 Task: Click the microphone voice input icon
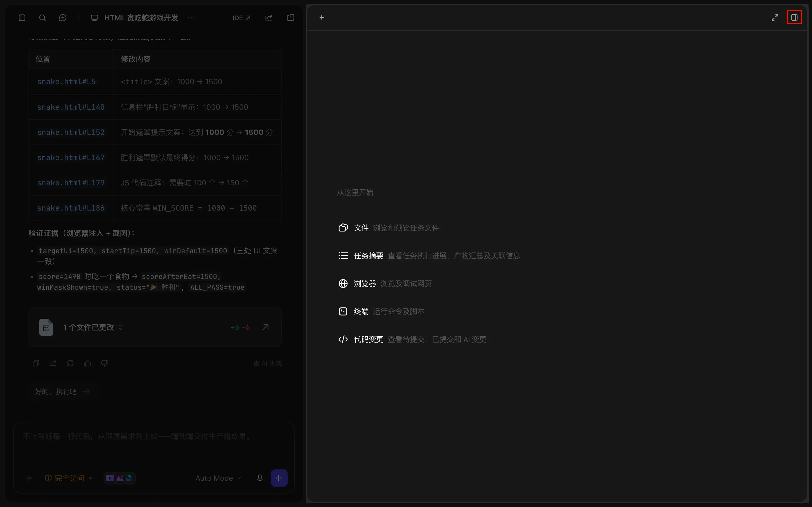tap(260, 478)
